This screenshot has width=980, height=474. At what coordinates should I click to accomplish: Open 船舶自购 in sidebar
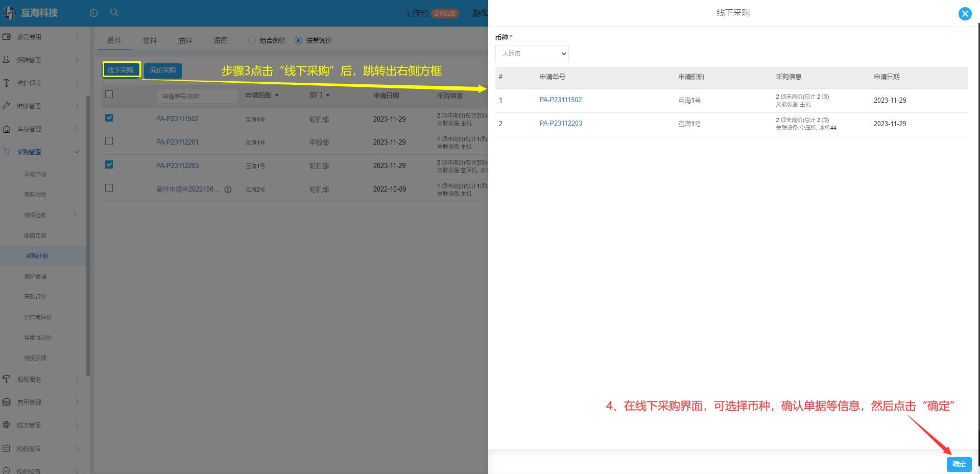(x=35, y=235)
